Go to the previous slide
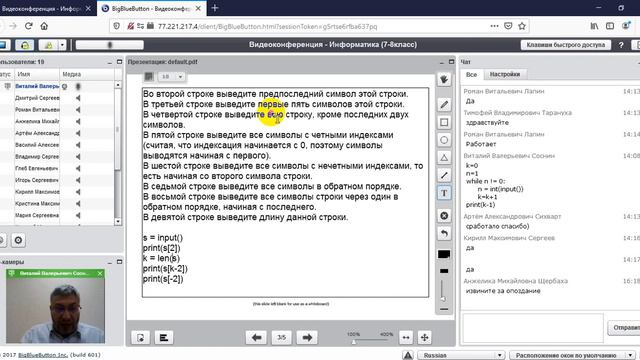Screen dimensions: 640x360 256,338
